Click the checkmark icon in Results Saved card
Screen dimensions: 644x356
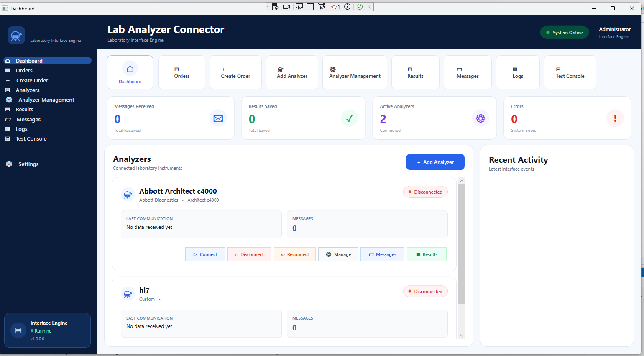(349, 118)
